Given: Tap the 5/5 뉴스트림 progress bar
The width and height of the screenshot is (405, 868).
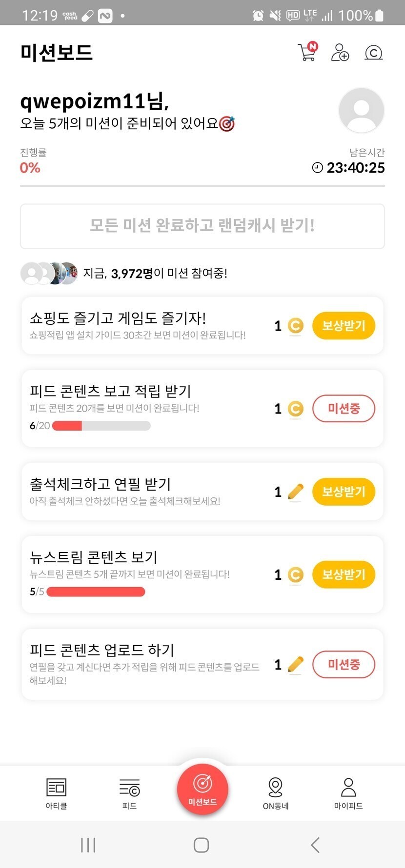Looking at the screenshot, I should pyautogui.click(x=96, y=592).
